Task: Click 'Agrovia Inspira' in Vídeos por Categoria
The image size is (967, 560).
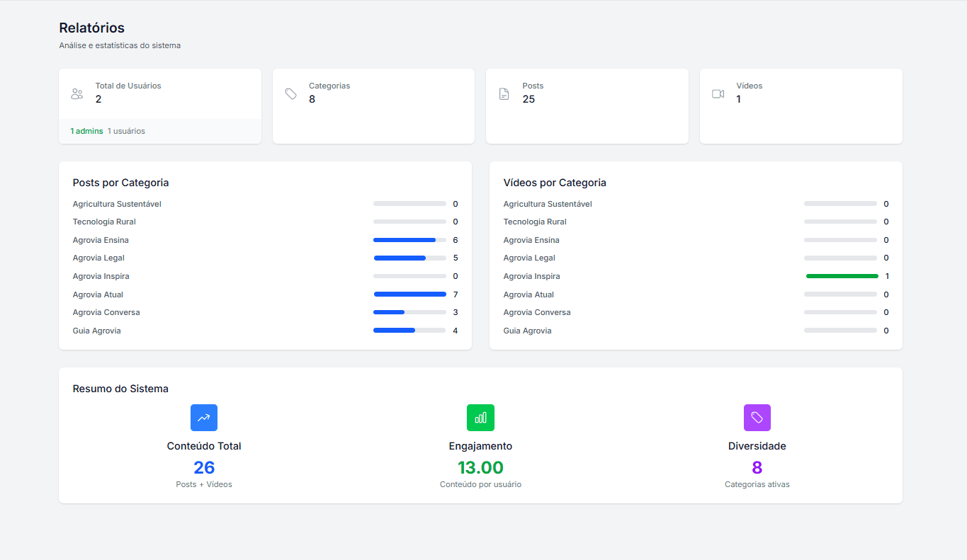Action: click(532, 276)
